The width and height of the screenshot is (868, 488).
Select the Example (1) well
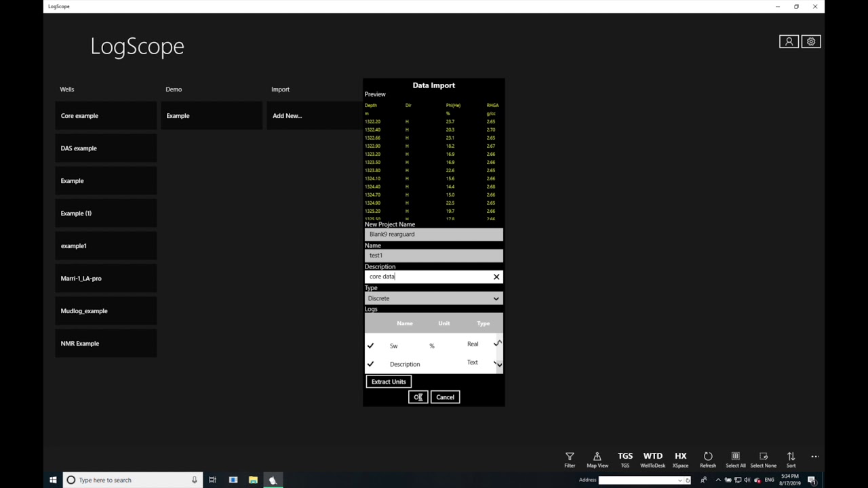(x=106, y=213)
